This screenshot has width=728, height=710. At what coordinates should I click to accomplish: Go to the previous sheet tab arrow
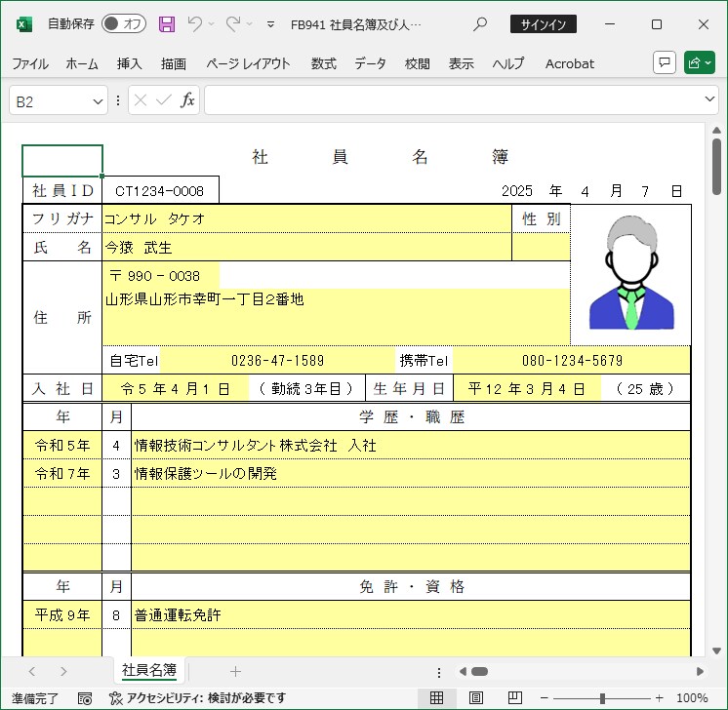[32, 672]
